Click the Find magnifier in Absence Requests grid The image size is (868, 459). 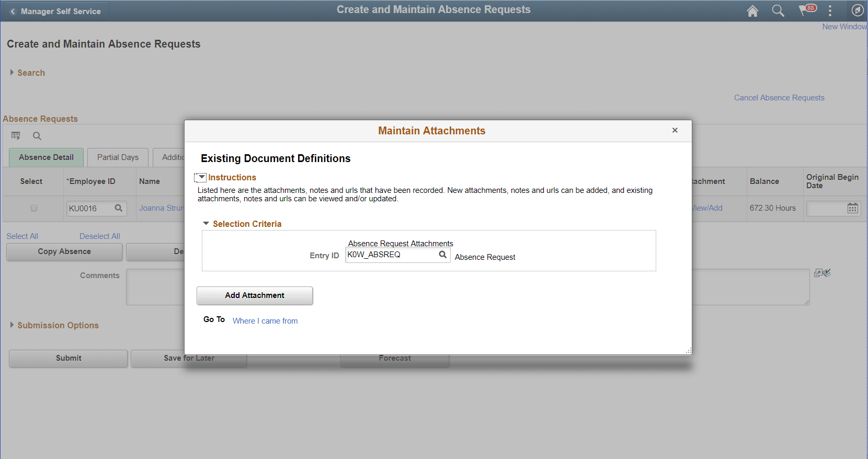point(37,136)
